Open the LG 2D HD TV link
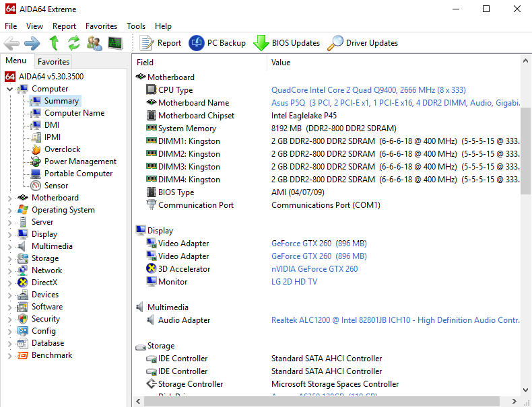532x407 pixels. tap(294, 282)
